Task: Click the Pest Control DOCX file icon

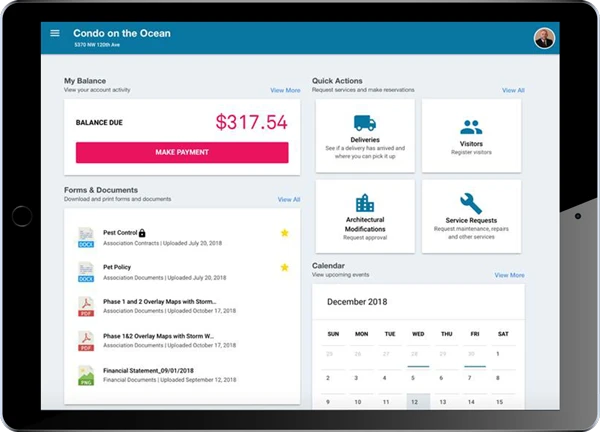Action: (x=86, y=238)
